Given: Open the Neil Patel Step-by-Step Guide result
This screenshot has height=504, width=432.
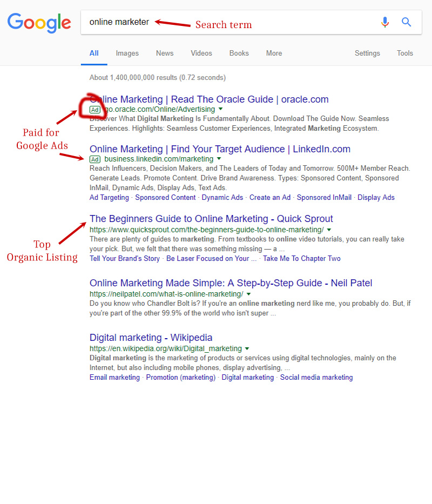Looking at the screenshot, I should tap(231, 283).
